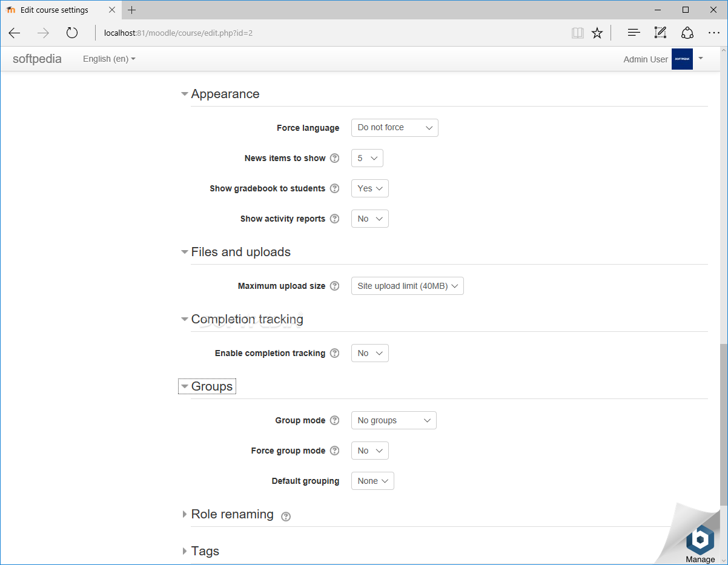Viewport: 728px width, 565px height.
Task: Open the Force group mode dropdown
Action: [369, 451]
